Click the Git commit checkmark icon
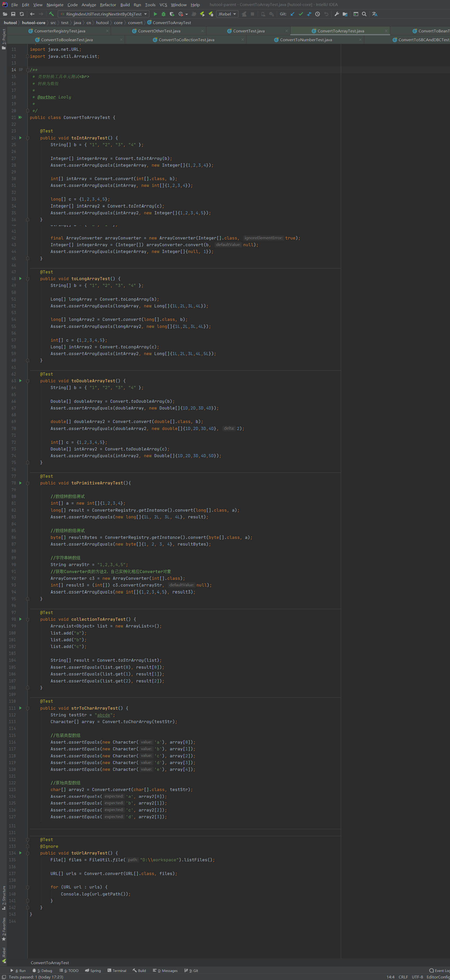450x980 pixels. 301,14
